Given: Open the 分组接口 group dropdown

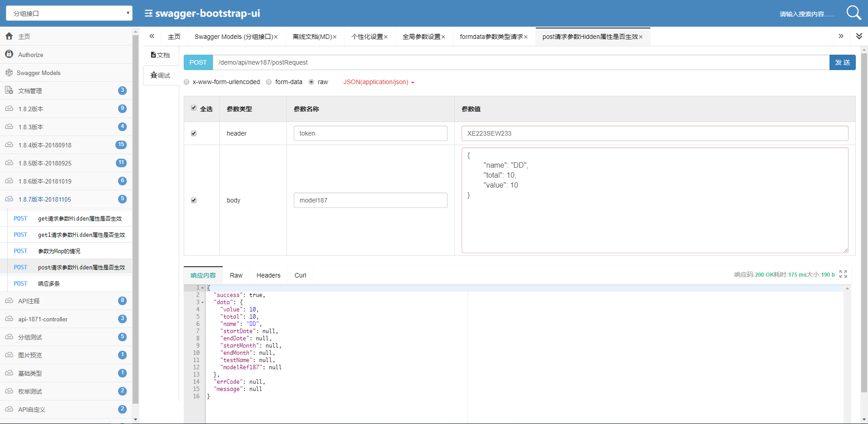Looking at the screenshot, I should (x=69, y=13).
